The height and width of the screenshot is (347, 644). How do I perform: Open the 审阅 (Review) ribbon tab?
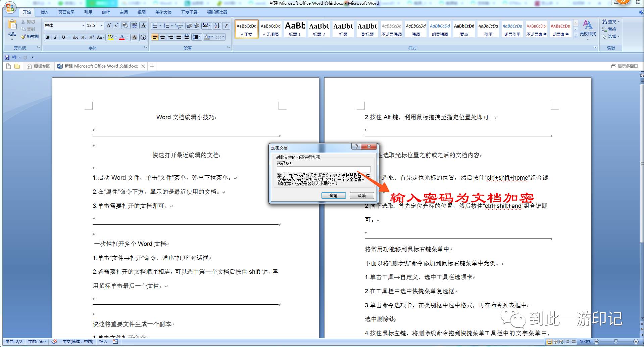[x=124, y=12]
